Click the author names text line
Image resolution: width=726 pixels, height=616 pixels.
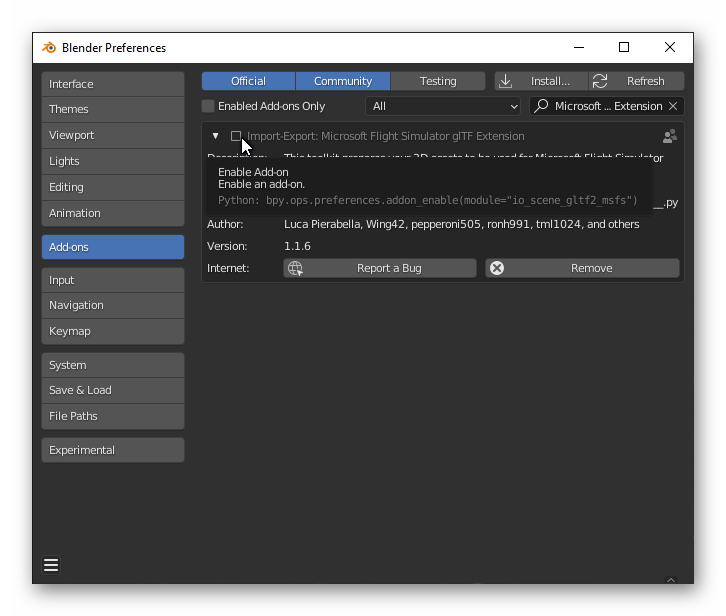(x=462, y=224)
